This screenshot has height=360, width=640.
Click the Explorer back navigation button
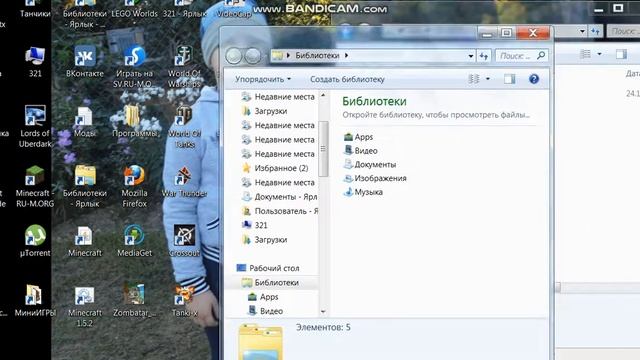click(234, 56)
